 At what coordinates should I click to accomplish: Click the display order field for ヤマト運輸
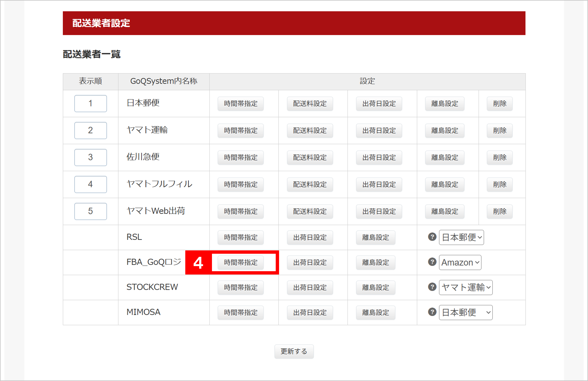91,130
